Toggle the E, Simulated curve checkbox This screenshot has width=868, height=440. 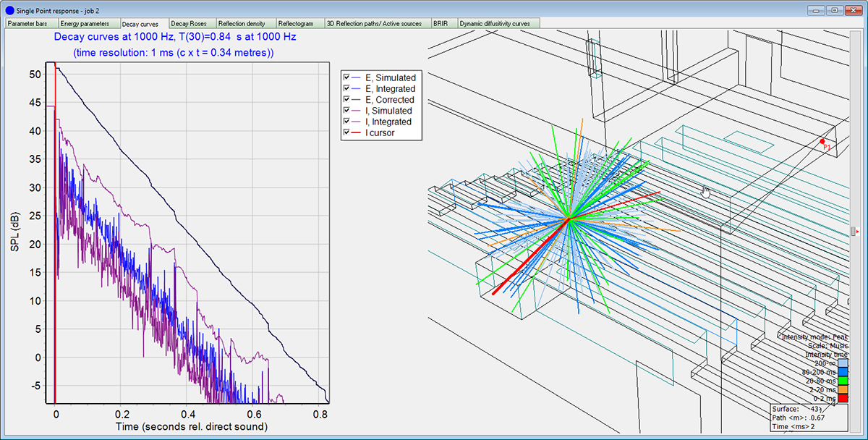pos(347,77)
